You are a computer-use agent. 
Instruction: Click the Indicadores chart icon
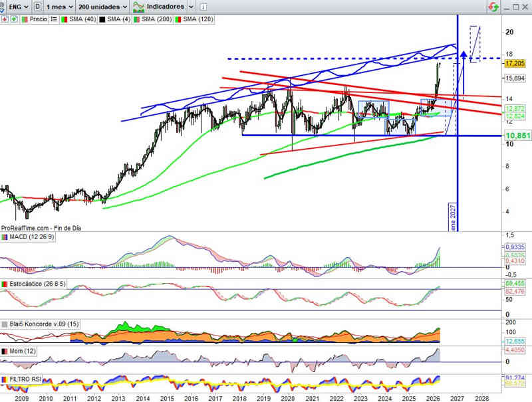point(139,6)
